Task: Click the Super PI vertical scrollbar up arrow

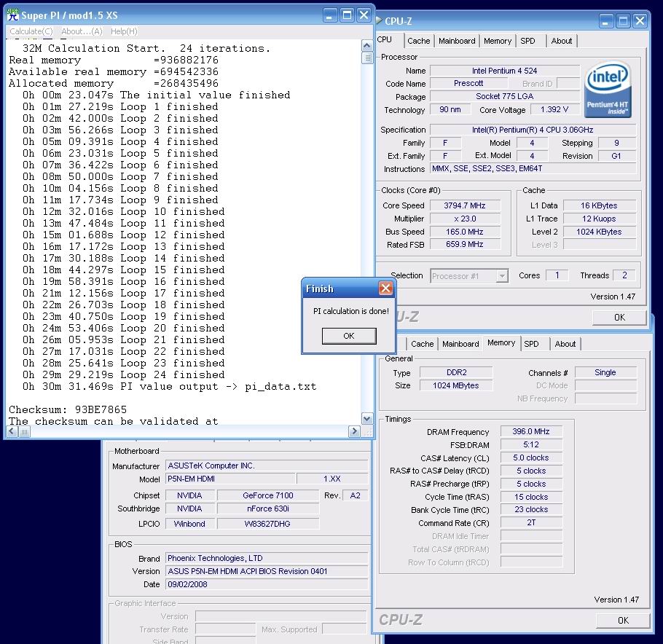Action: click(x=367, y=45)
